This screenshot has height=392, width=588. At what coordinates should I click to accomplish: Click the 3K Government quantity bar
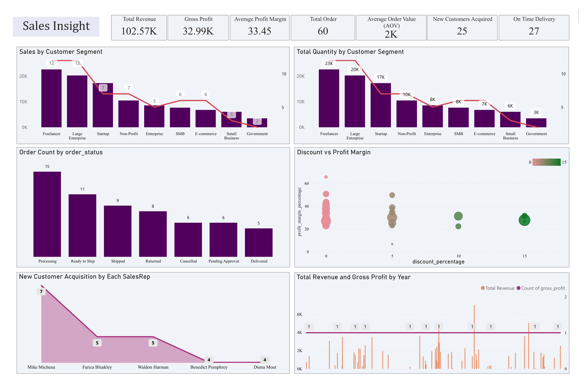pyautogui.click(x=536, y=123)
